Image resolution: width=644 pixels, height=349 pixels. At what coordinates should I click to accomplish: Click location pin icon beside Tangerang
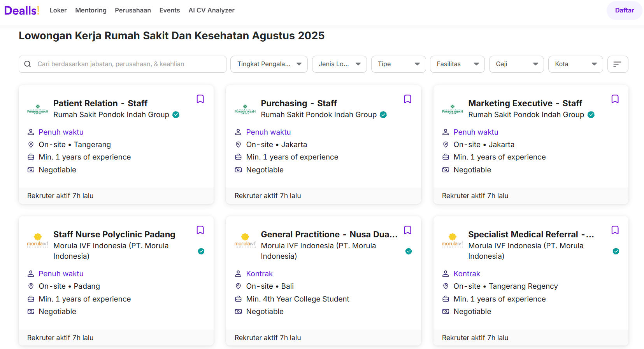pyautogui.click(x=31, y=145)
